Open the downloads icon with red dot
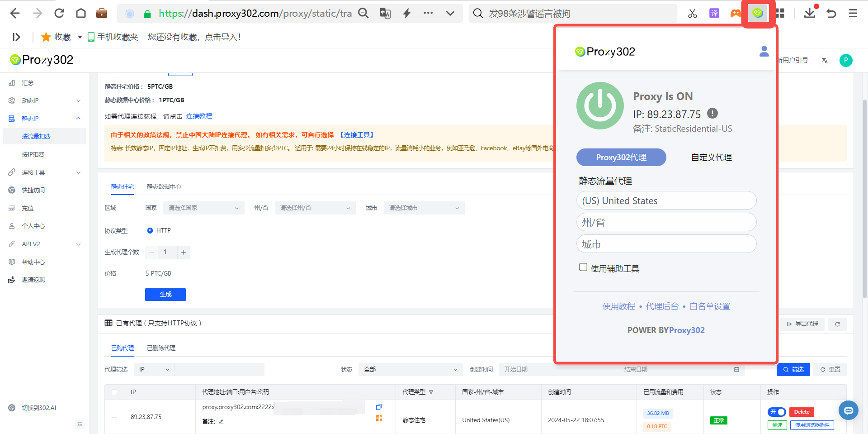Screen dimensions: 868x434 click(810, 13)
